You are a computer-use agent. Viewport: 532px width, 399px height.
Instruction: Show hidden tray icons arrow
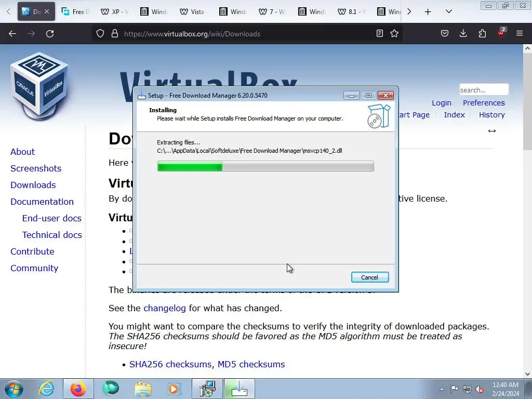tap(442, 389)
